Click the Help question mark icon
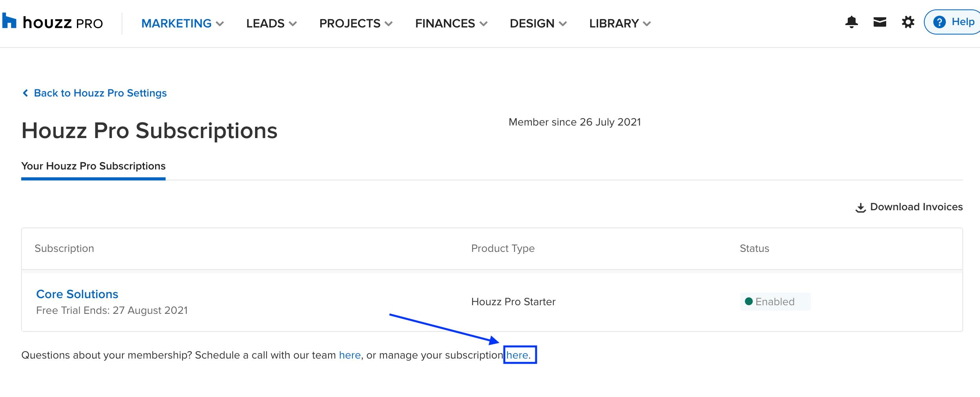 [940, 22]
